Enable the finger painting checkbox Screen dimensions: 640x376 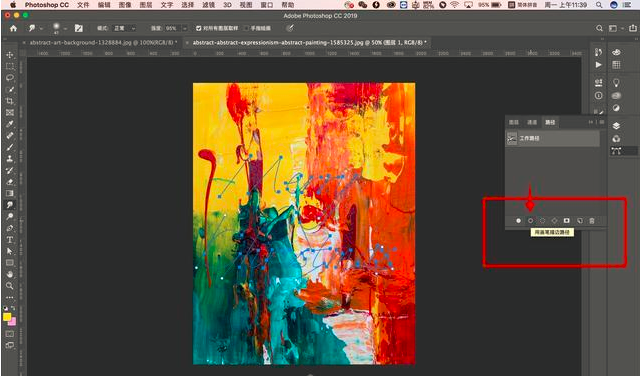(x=246, y=28)
